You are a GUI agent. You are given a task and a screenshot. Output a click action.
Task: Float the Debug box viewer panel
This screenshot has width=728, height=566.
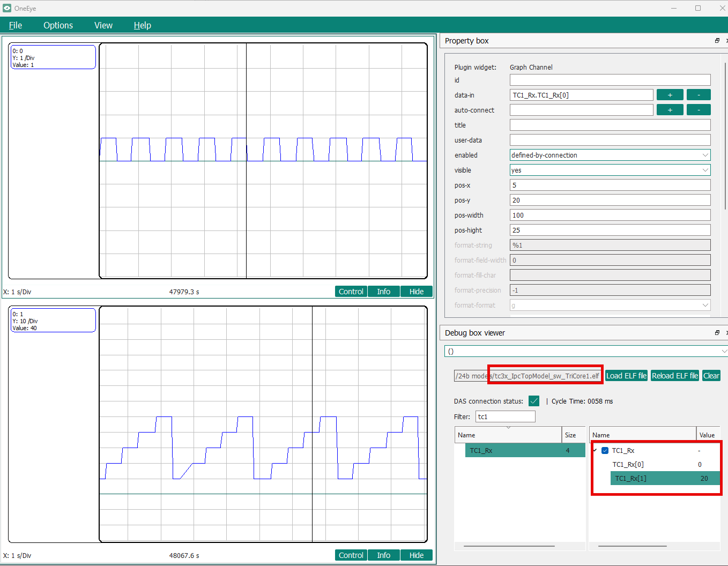coord(717,333)
